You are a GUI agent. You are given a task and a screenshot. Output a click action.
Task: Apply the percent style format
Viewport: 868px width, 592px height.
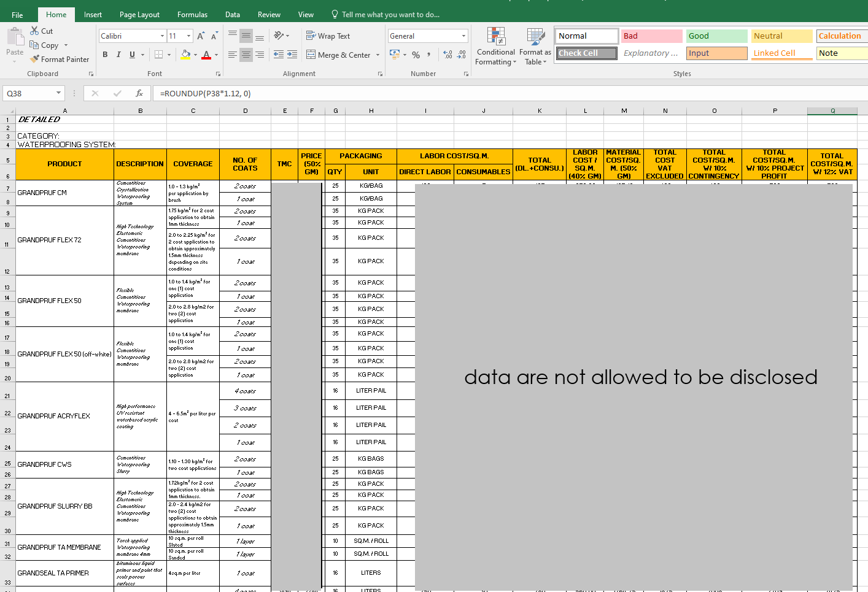point(416,55)
